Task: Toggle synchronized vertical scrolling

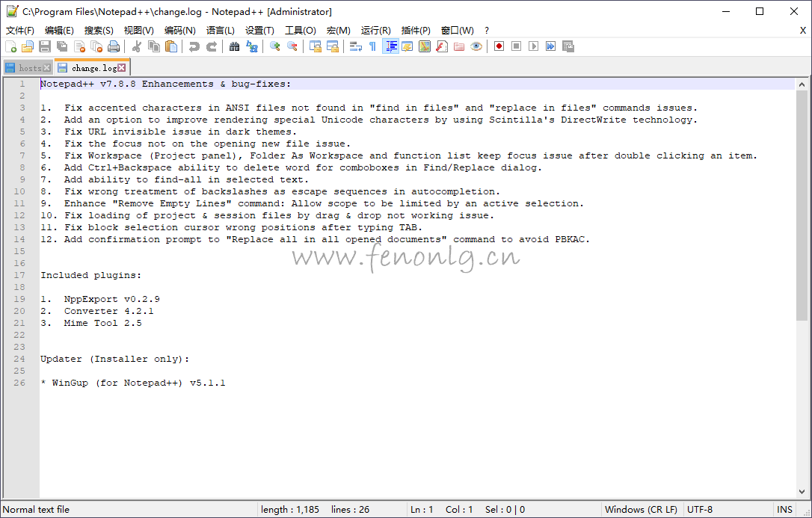Action: click(x=316, y=46)
